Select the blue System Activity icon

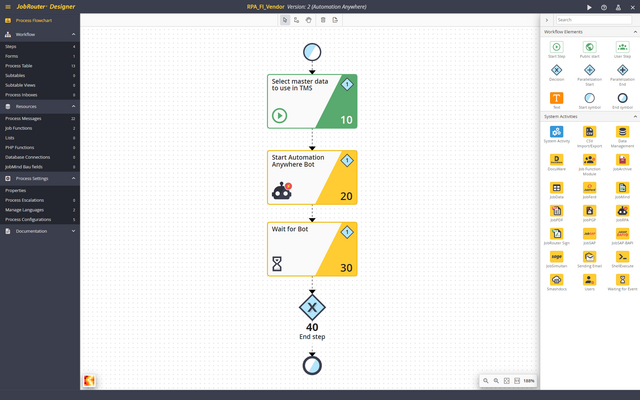point(556,131)
